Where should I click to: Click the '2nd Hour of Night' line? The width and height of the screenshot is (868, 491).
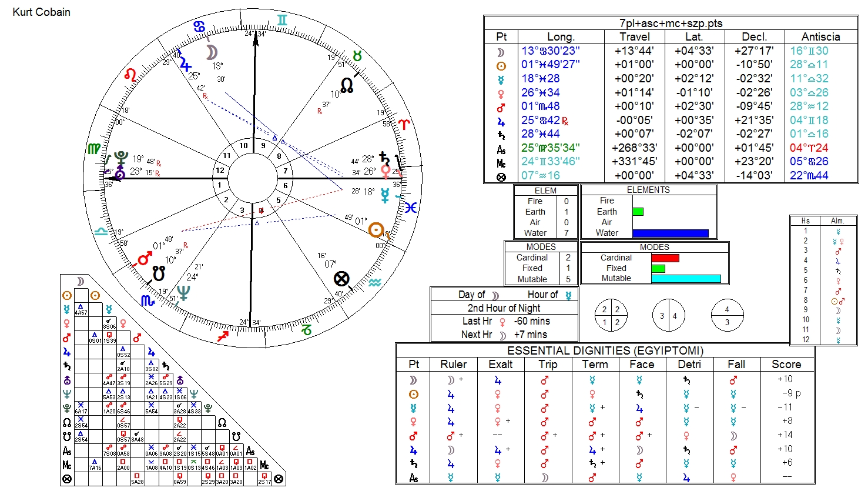pyautogui.click(x=504, y=308)
